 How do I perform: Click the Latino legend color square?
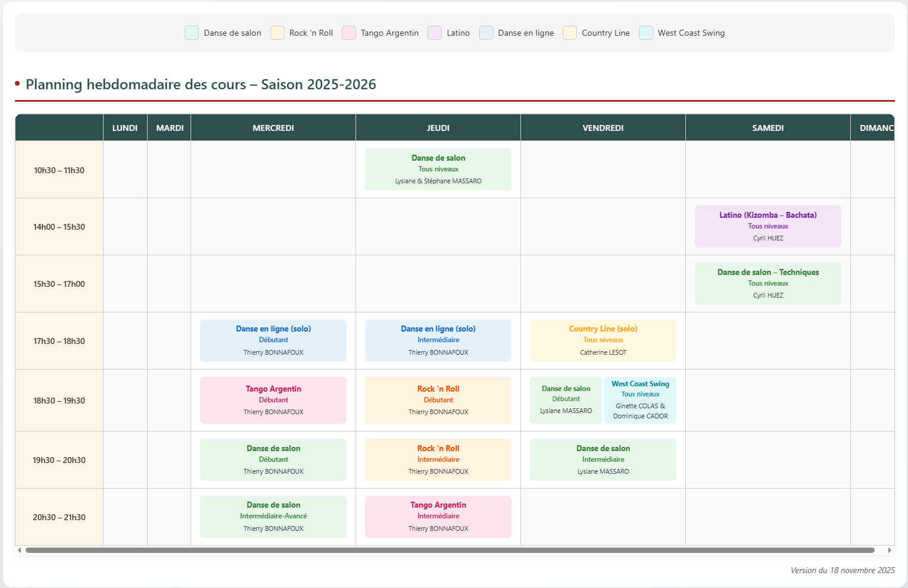435,33
